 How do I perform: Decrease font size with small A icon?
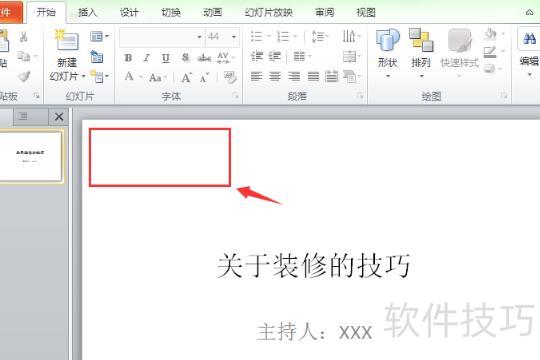[x=204, y=78]
